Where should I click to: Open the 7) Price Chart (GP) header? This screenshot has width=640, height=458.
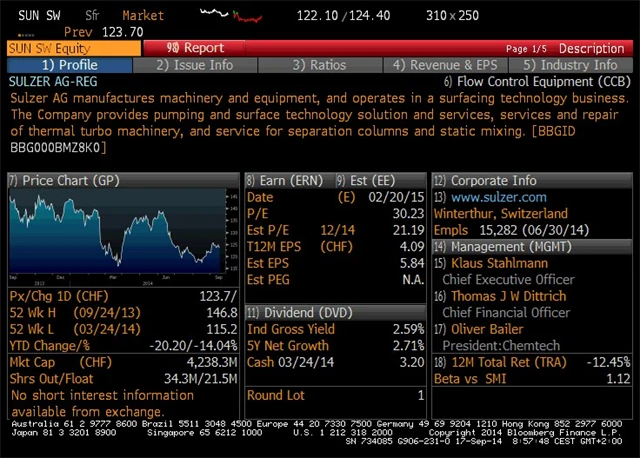click(123, 180)
